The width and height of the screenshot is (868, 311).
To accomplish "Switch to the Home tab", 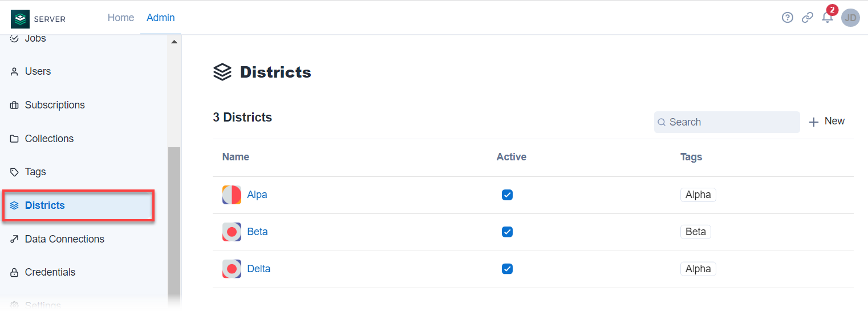I will 121,18.
